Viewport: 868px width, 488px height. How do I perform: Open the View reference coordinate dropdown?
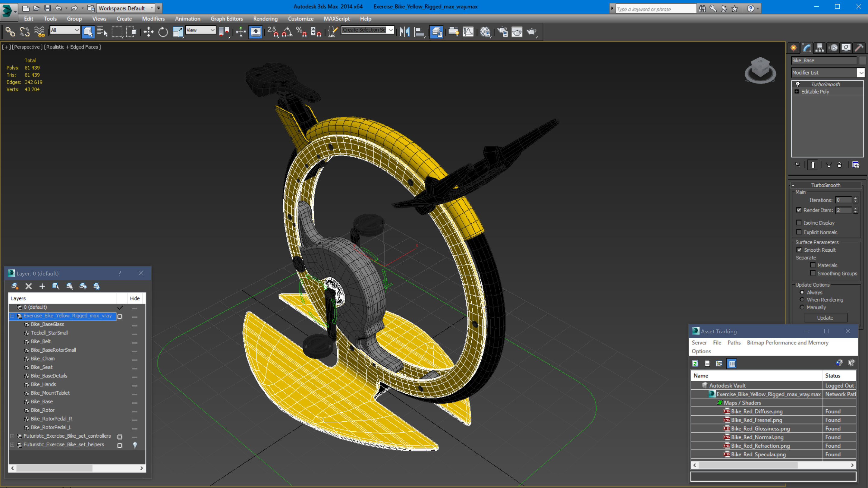200,30
